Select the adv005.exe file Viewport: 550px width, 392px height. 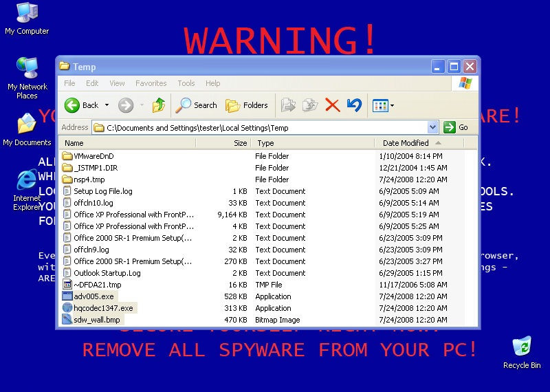(93, 296)
